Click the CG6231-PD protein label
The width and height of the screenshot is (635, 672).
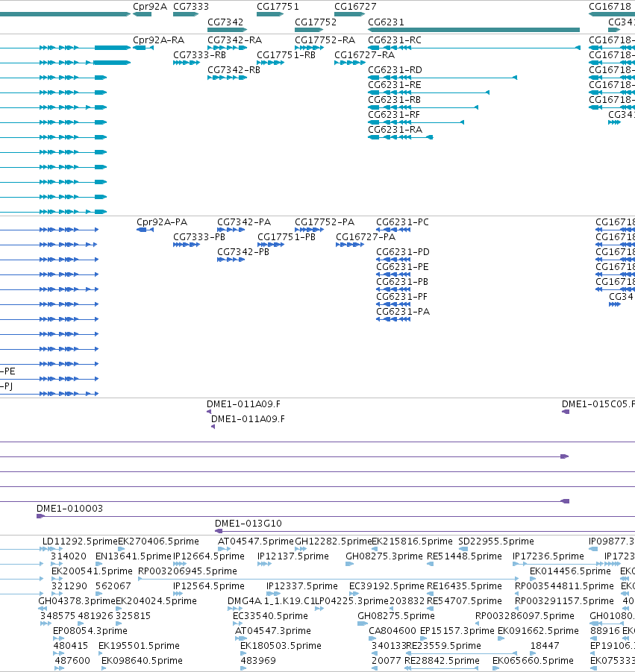click(403, 252)
